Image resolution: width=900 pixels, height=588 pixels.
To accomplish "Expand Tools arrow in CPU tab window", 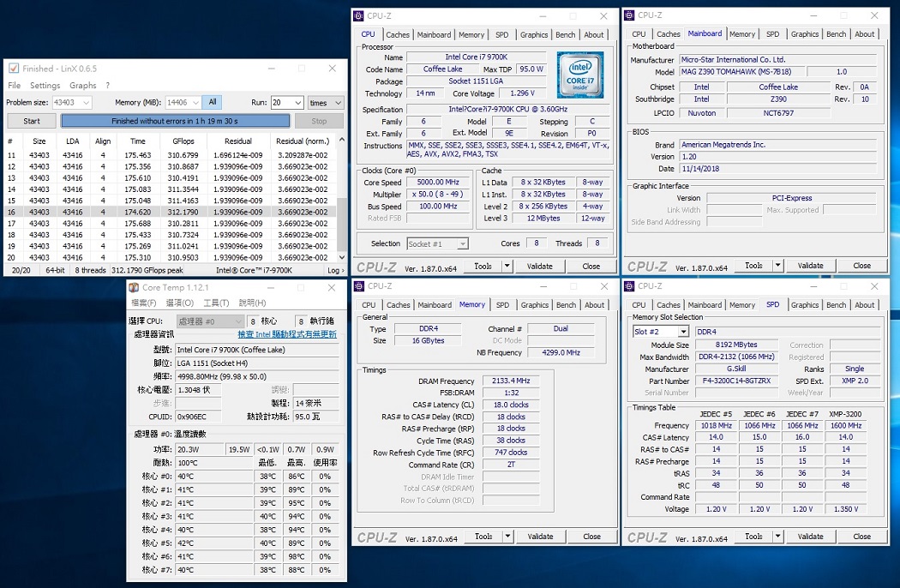I will click(507, 266).
